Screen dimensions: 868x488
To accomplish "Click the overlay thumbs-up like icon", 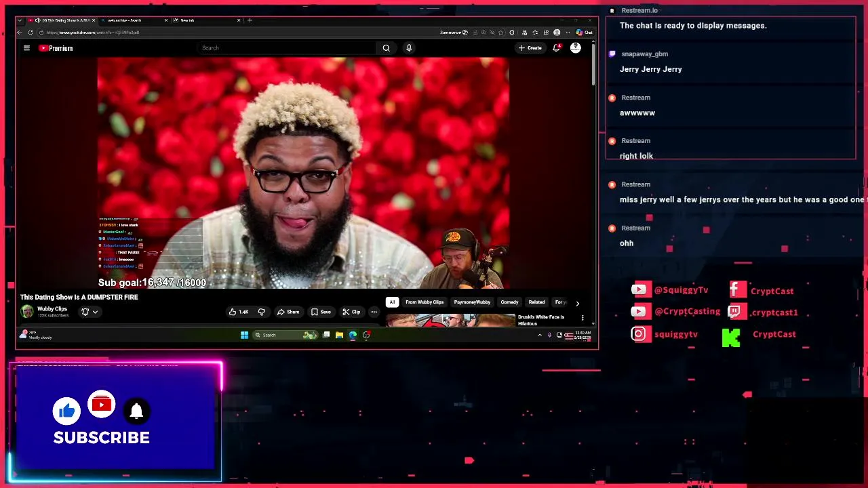I will click(67, 411).
